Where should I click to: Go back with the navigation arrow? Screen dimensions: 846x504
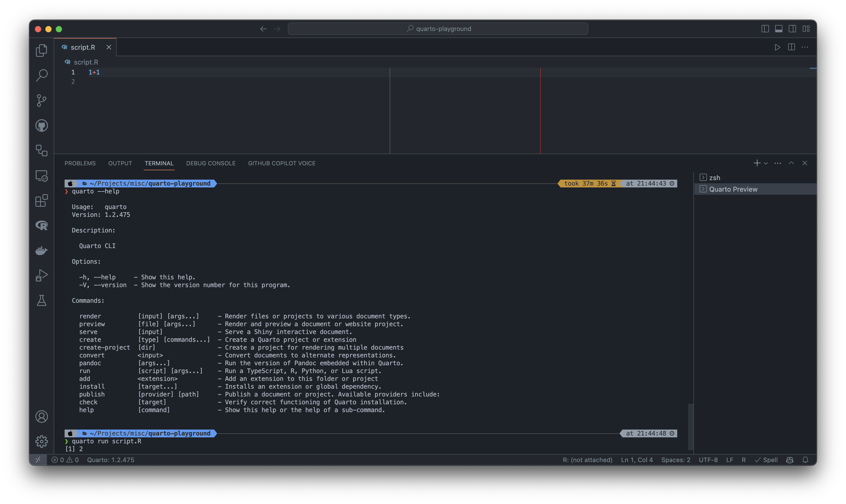point(263,29)
